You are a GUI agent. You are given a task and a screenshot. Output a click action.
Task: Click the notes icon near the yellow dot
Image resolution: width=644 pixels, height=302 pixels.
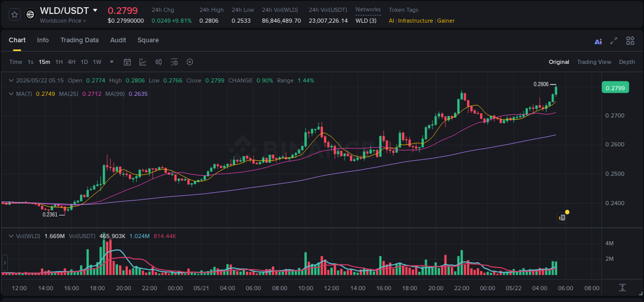point(563,217)
